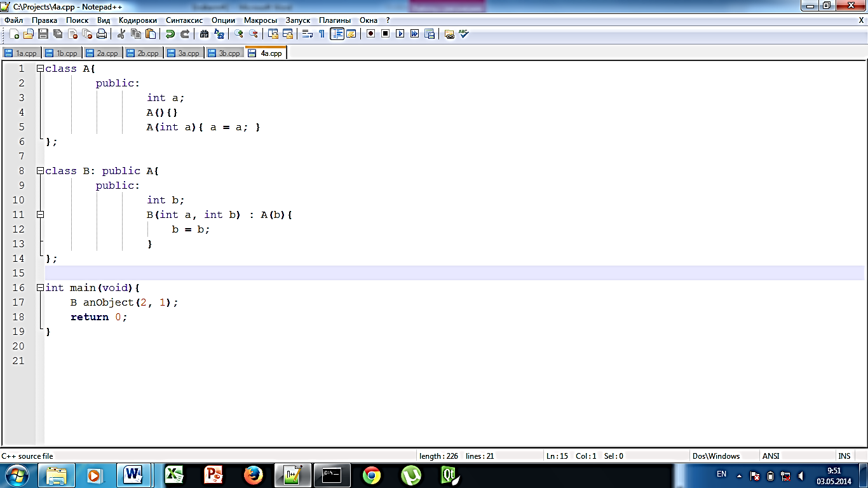Open Find with binoculars icon
This screenshot has width=868, height=488.
(x=204, y=34)
